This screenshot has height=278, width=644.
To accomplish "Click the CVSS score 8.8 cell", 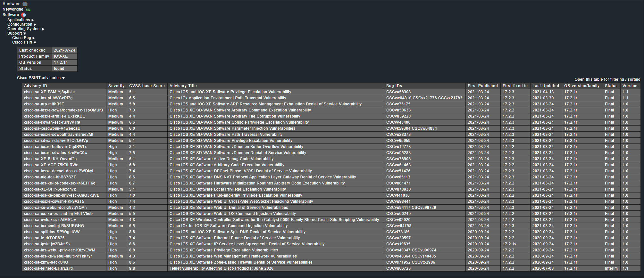I will (147, 250).
